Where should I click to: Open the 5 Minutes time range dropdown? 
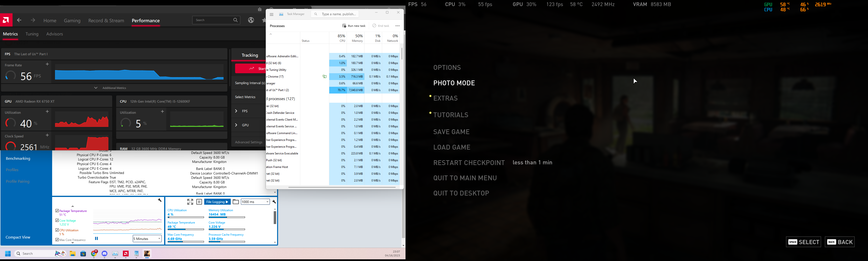click(147, 239)
